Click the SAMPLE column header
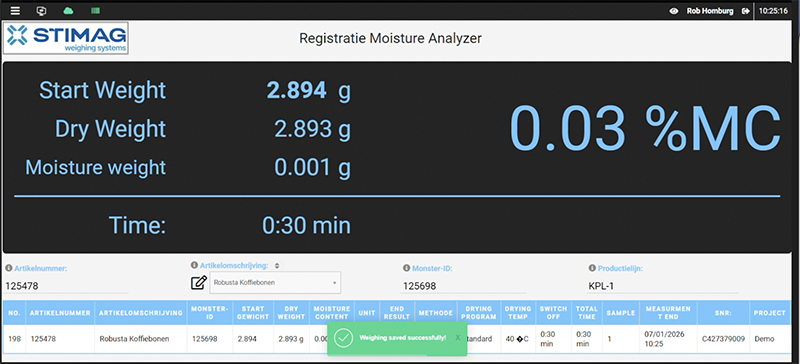Viewport: 800px width, 364px height. pos(621,312)
